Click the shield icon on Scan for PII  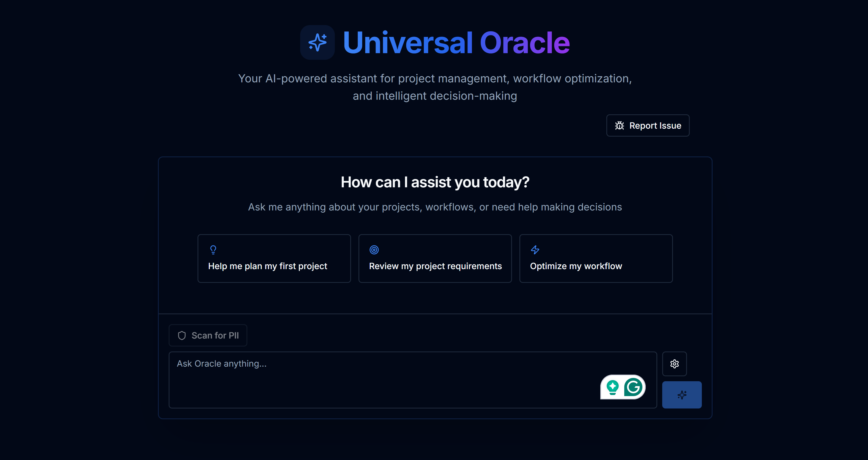point(182,335)
